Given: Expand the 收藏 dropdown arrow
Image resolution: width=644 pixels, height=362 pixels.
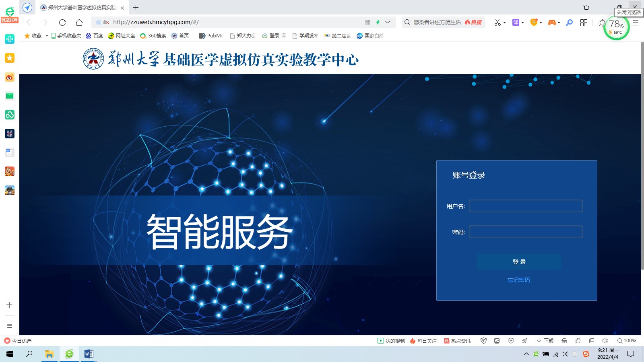Looking at the screenshot, I should coord(47,36).
